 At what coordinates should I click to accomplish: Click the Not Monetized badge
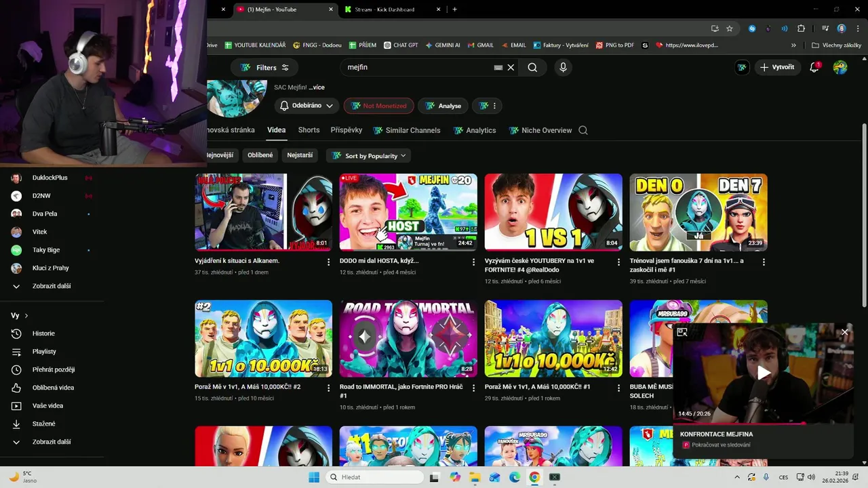pos(379,106)
